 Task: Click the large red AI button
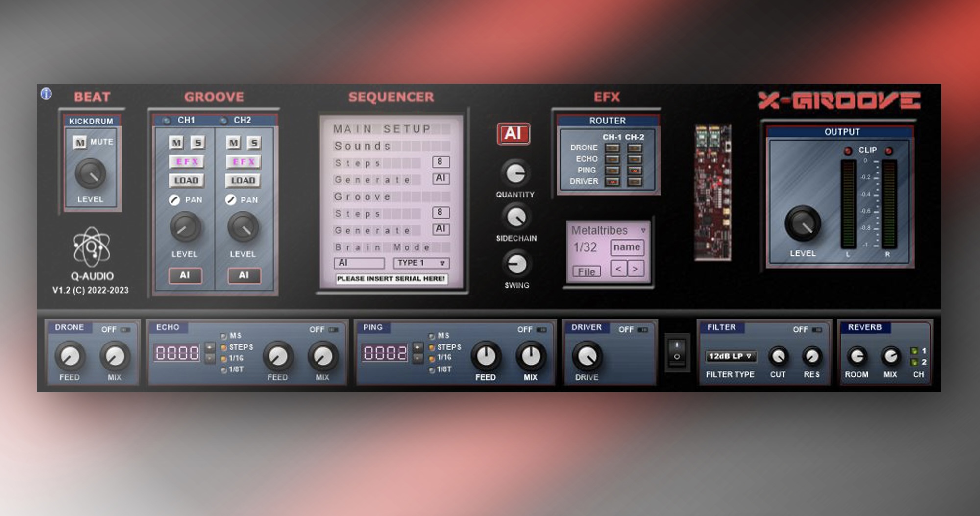click(x=513, y=134)
